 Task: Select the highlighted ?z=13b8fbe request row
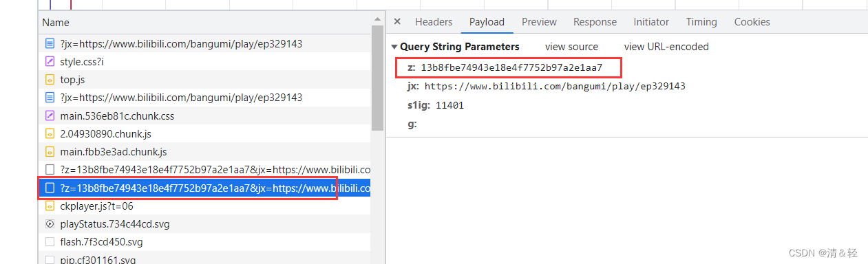205,188
